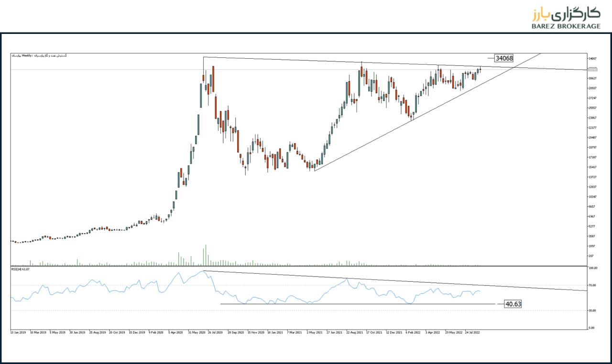The image size is (612, 364).
Task: Click the last candlestick on the chart
Action: coord(480,70)
